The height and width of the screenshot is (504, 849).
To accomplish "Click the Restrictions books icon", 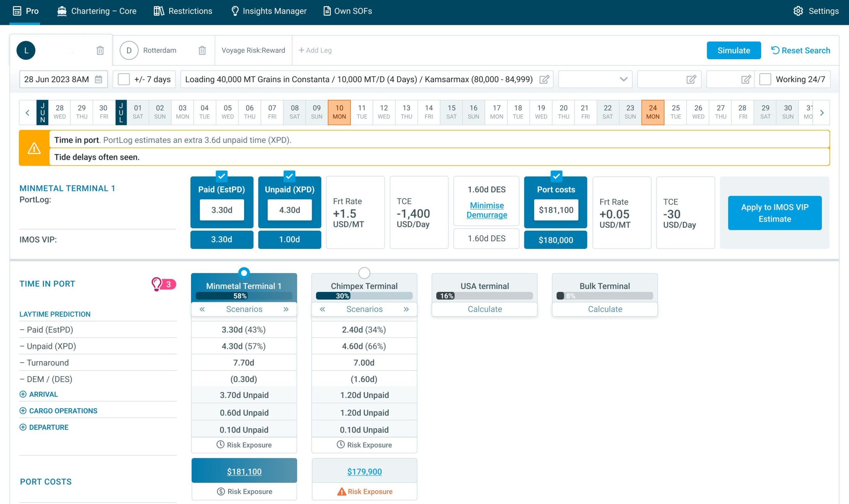I will click(x=159, y=11).
